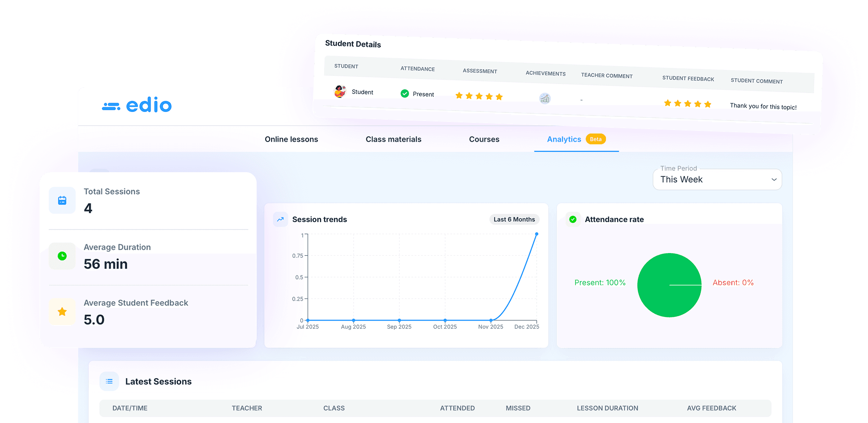Click the Session trends chart icon
Screen dimensions: 868x423
point(280,219)
